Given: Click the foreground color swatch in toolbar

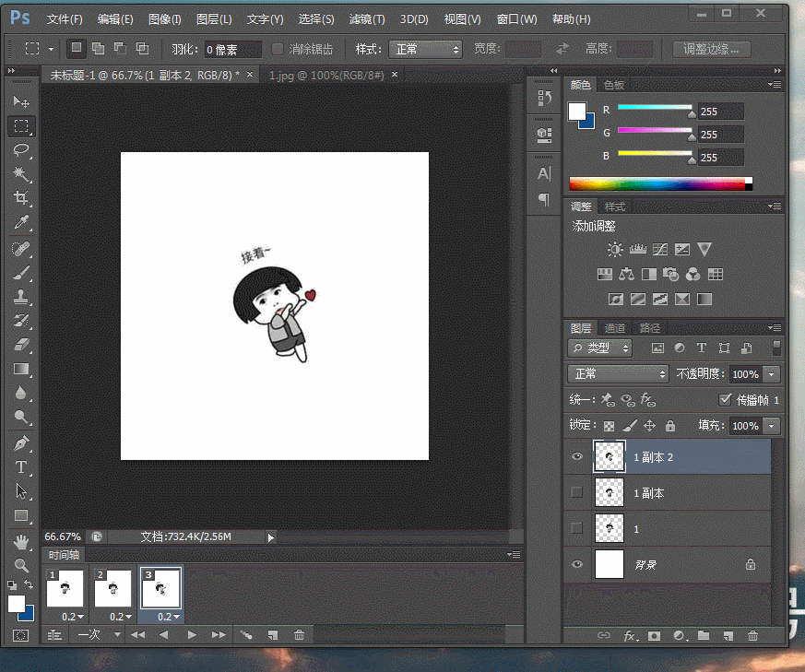Looking at the screenshot, I should (16, 603).
